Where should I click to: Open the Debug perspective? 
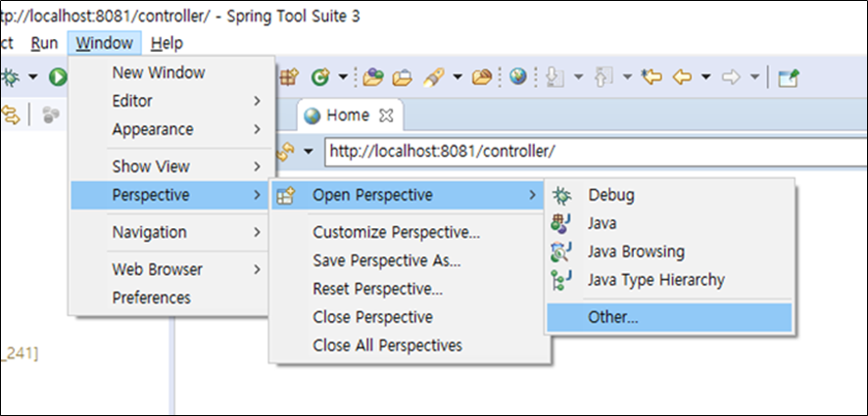click(x=670, y=195)
